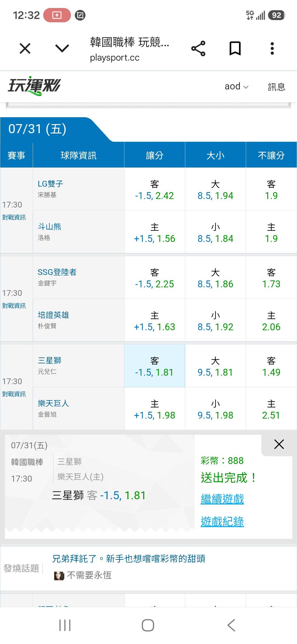
Task: Close the bet confirmation panel
Action: coord(279,444)
